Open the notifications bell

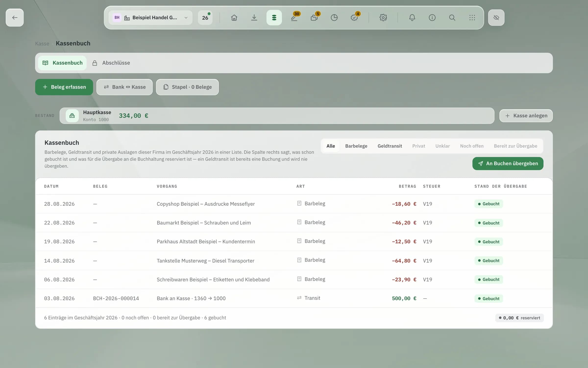coord(412,18)
